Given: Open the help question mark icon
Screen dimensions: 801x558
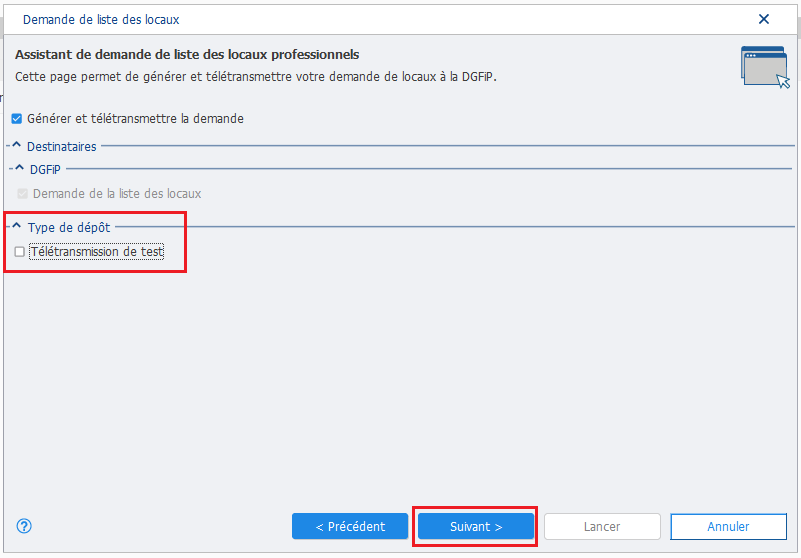Looking at the screenshot, I should [x=24, y=526].
